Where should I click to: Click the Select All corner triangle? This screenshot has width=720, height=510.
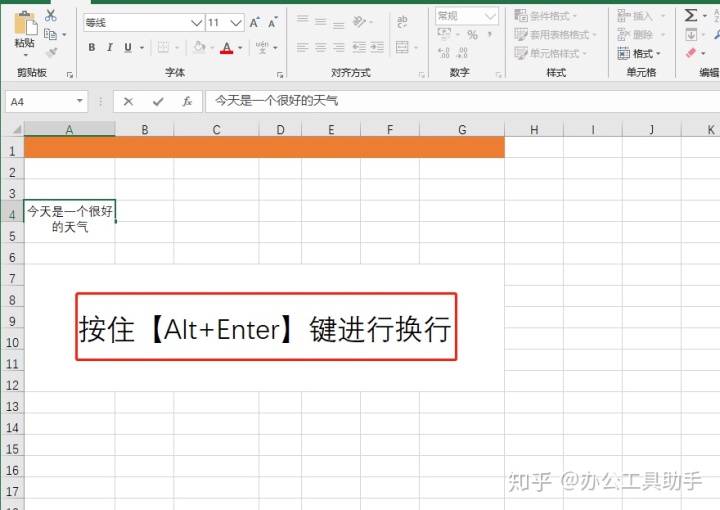pos(17,129)
